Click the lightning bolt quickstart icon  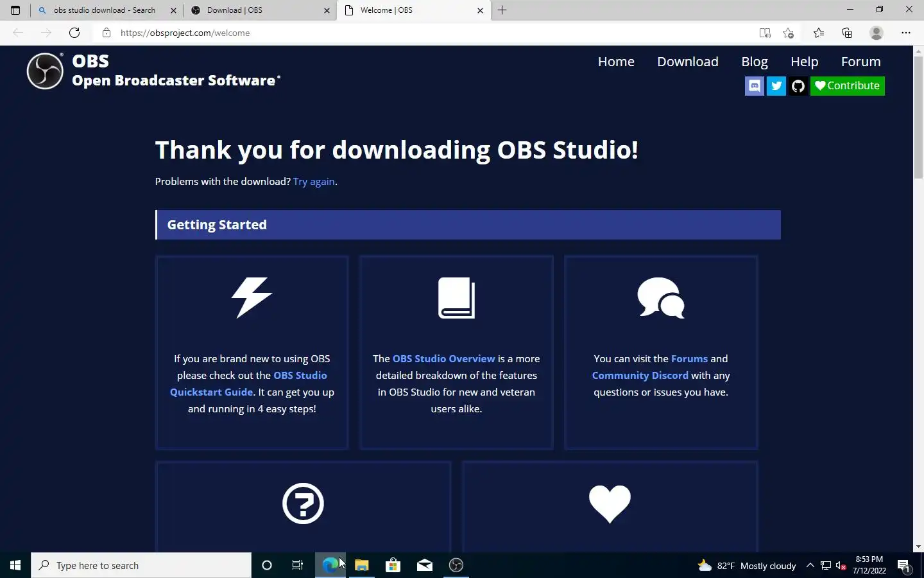(x=252, y=298)
